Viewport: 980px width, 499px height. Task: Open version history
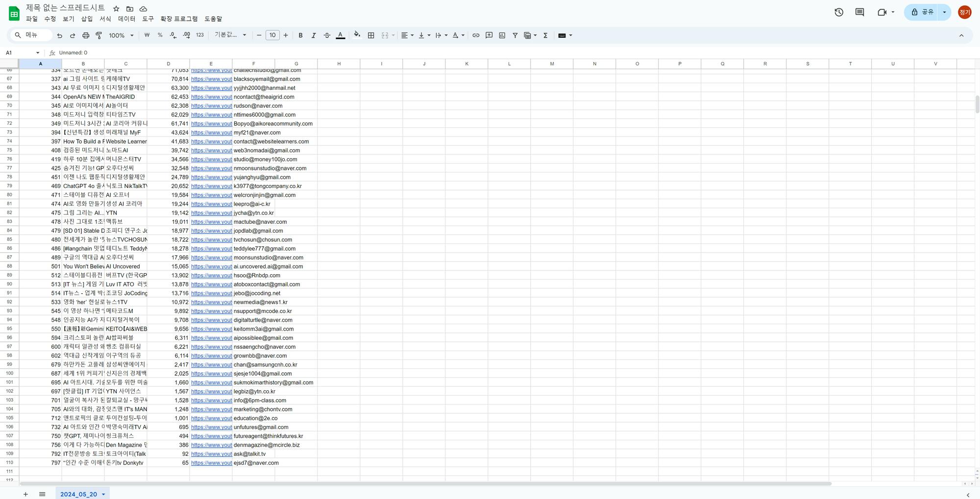pos(839,12)
